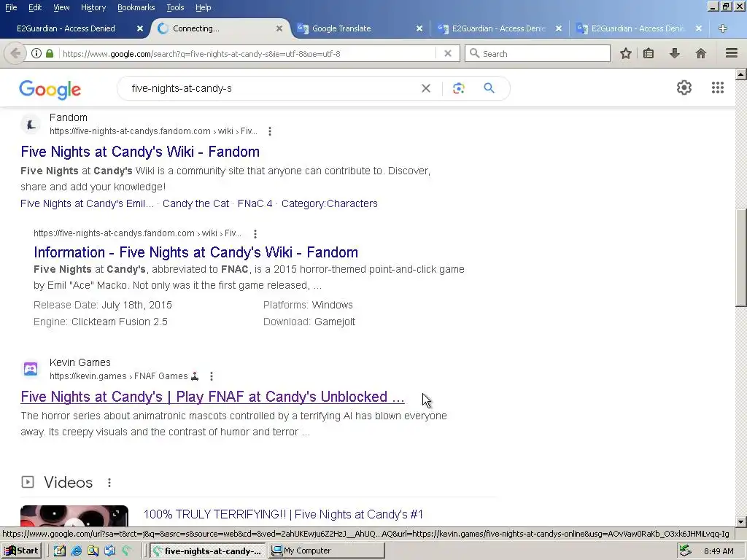Image resolution: width=747 pixels, height=560 pixels.
Task: Close the Connecting tab
Action: (279, 28)
